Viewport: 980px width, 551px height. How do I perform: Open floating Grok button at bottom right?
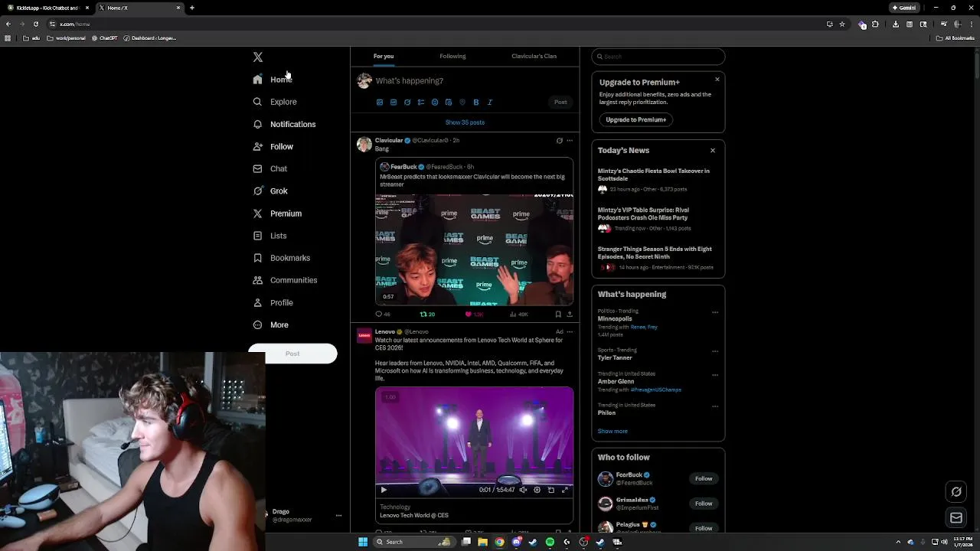click(x=956, y=492)
